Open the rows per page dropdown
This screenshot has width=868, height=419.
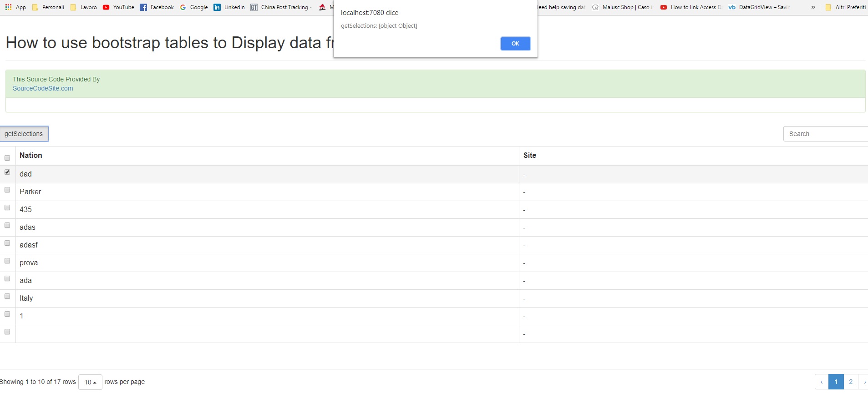pyautogui.click(x=90, y=382)
